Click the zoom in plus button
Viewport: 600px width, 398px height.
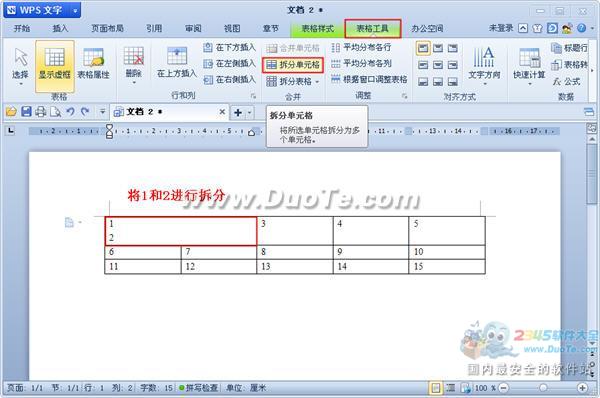pos(582,388)
